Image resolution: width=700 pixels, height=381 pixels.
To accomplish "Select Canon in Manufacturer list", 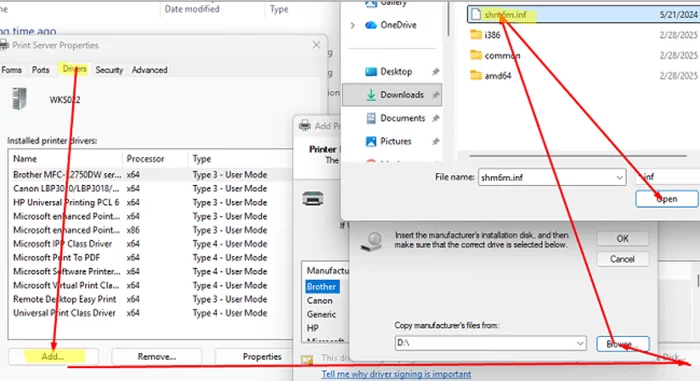I will pyautogui.click(x=320, y=301).
